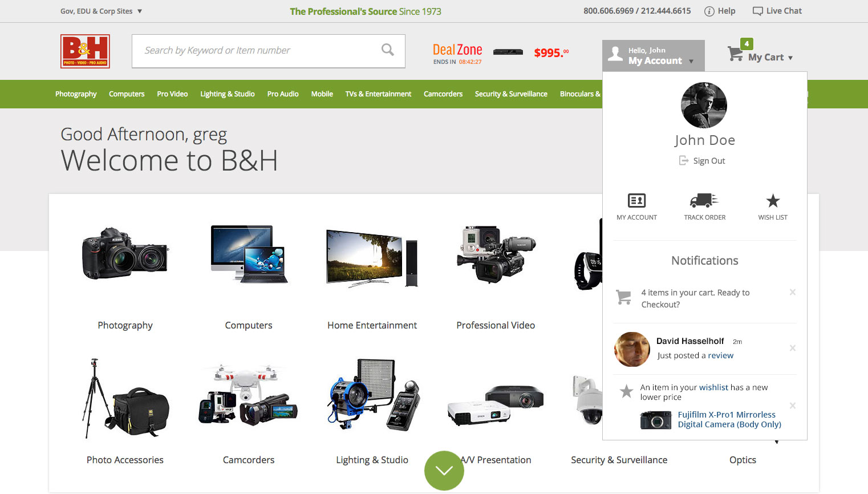Dismiss David Hasselhoff review notification

tap(793, 348)
